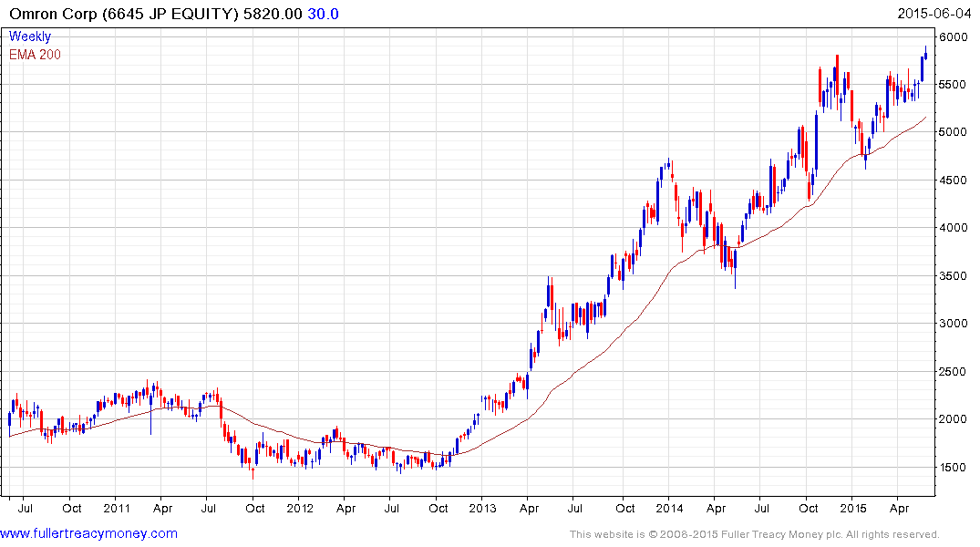This screenshot has width=980, height=547.
Task: Click the 2500 price axis label
Action: (x=954, y=371)
